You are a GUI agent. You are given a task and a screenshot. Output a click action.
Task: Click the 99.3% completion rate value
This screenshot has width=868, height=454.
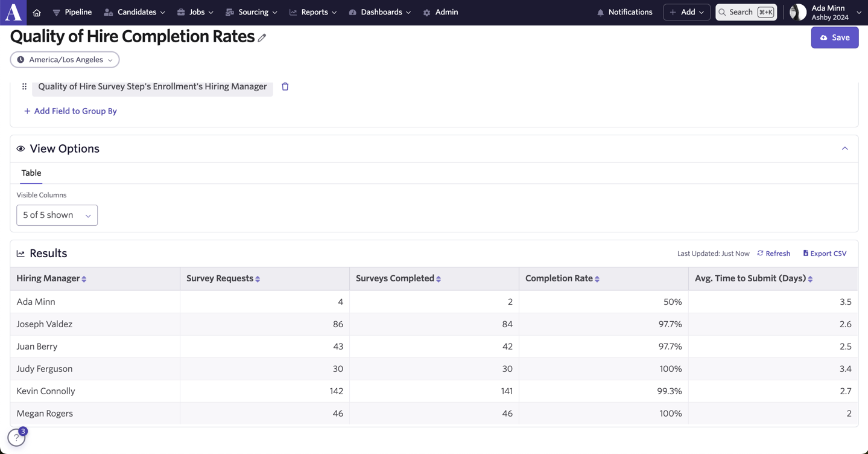[x=670, y=391]
